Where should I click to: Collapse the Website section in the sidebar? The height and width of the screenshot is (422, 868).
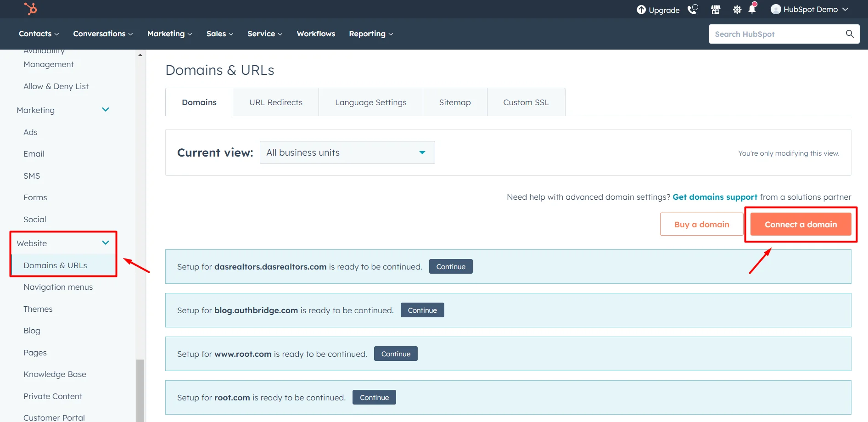tap(105, 242)
